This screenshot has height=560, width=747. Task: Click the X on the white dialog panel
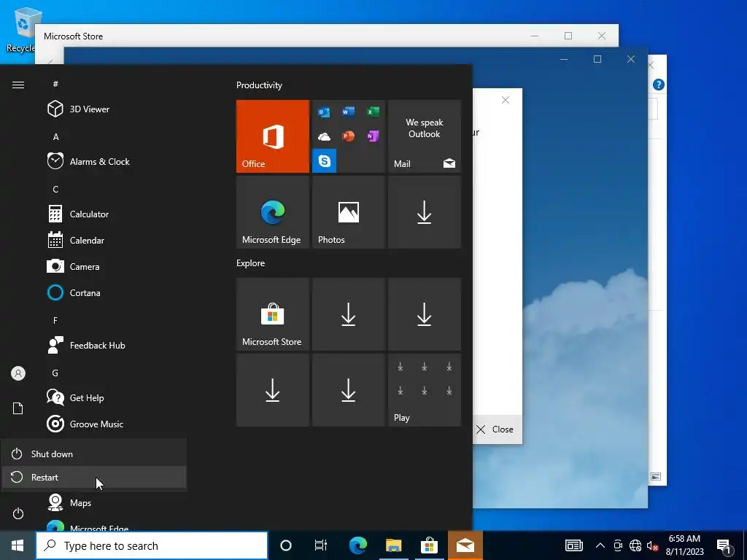506,100
